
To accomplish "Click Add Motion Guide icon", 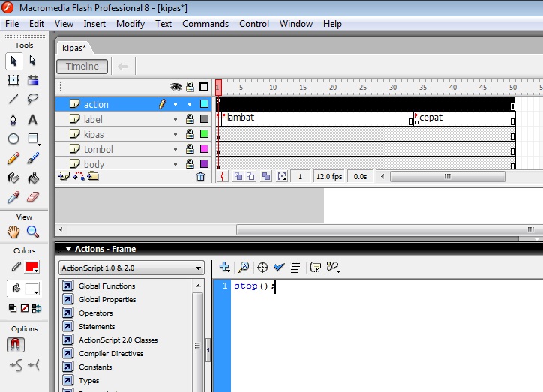I will point(79,176).
